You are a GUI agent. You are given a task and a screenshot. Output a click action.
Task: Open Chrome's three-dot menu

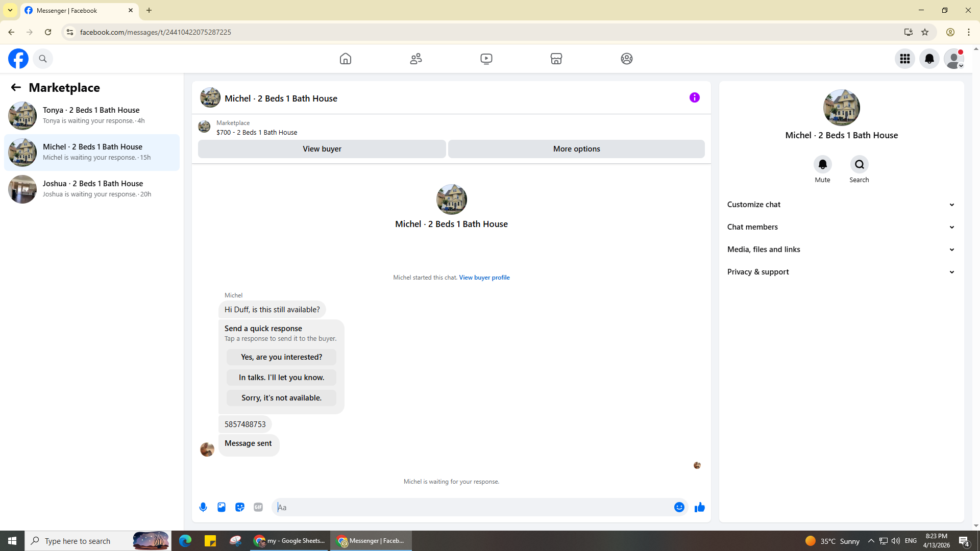coord(969,32)
